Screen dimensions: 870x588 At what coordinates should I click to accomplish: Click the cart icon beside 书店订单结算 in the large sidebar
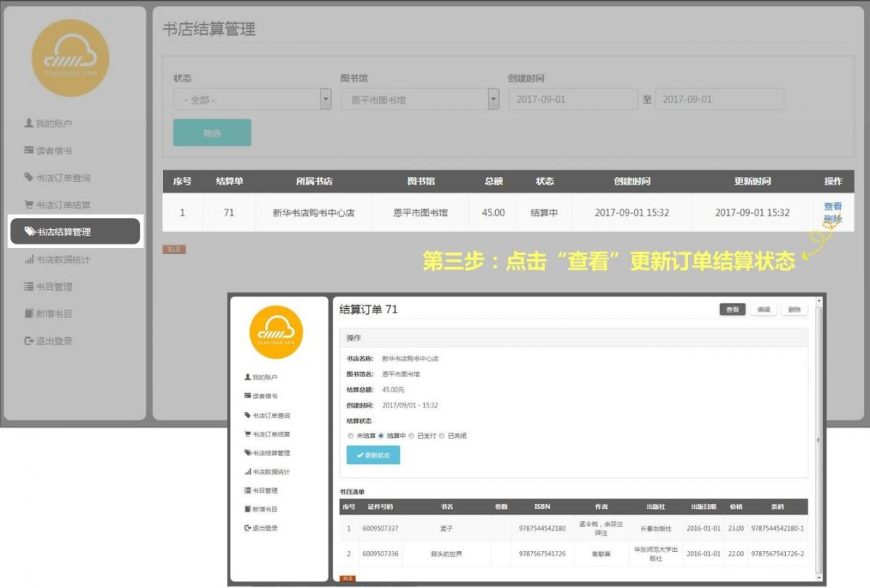(x=29, y=205)
